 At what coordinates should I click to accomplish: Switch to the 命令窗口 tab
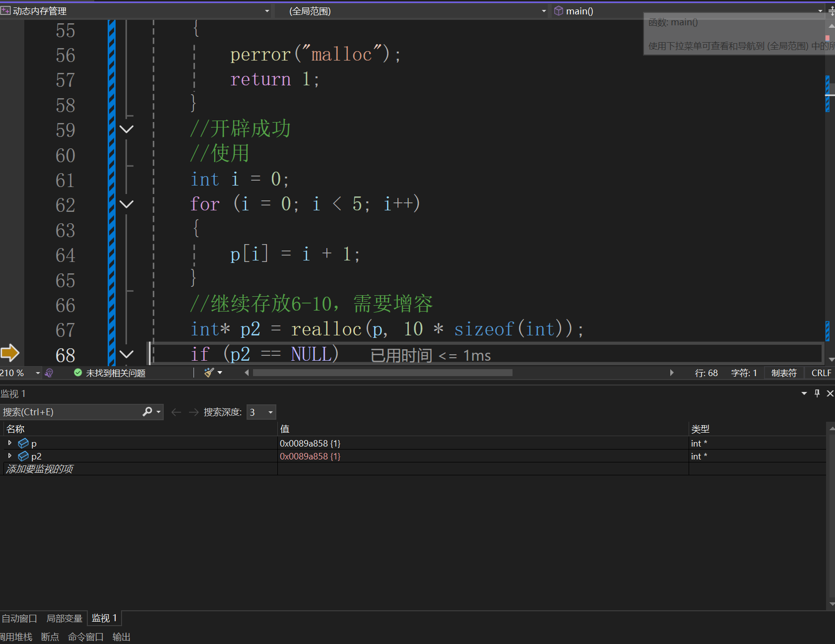click(x=86, y=637)
